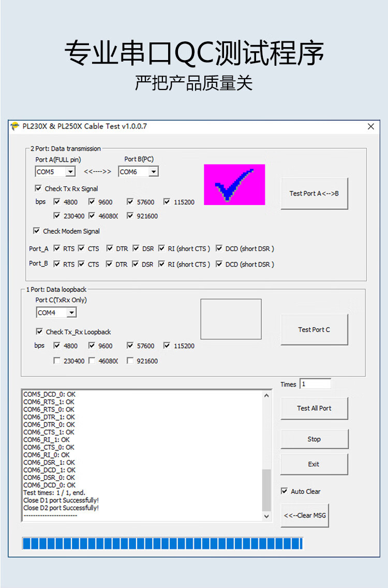This screenshot has height=588, width=388.
Task: Toggle Port_A RI (short CTS) checkbox
Action: point(161,248)
